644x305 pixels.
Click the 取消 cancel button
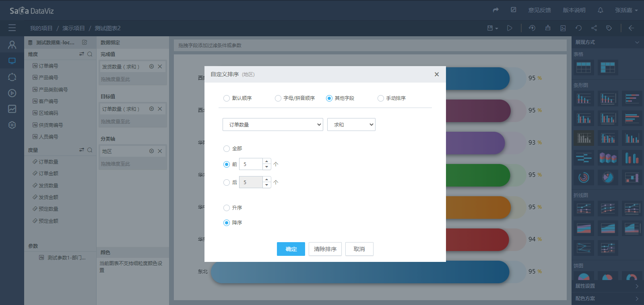tap(359, 249)
